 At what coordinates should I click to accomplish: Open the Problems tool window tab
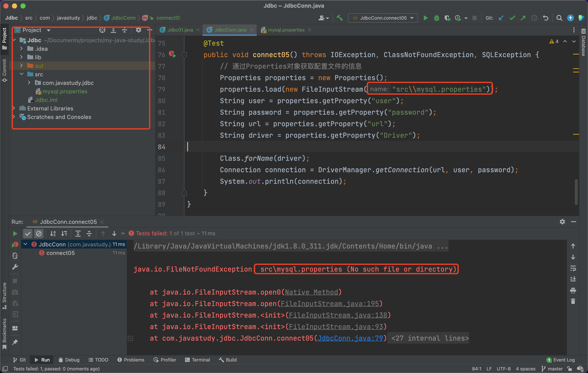(x=131, y=360)
